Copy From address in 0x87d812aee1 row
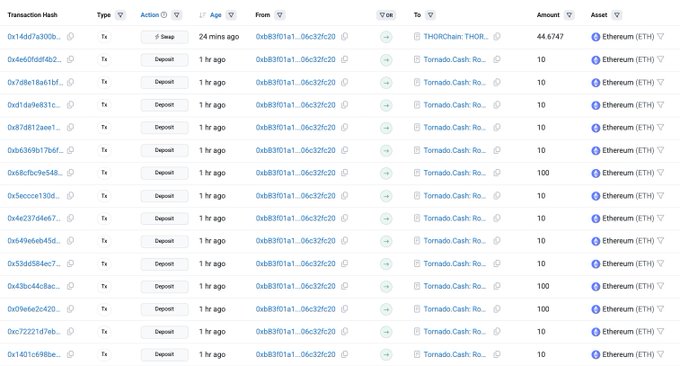The image size is (680, 366). coord(344,127)
